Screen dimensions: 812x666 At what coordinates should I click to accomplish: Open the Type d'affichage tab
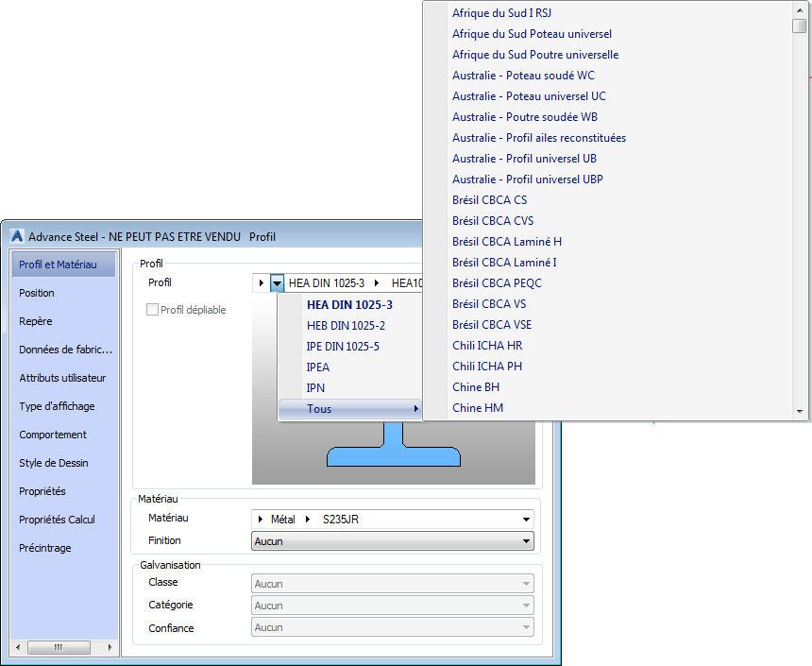pyautogui.click(x=57, y=406)
